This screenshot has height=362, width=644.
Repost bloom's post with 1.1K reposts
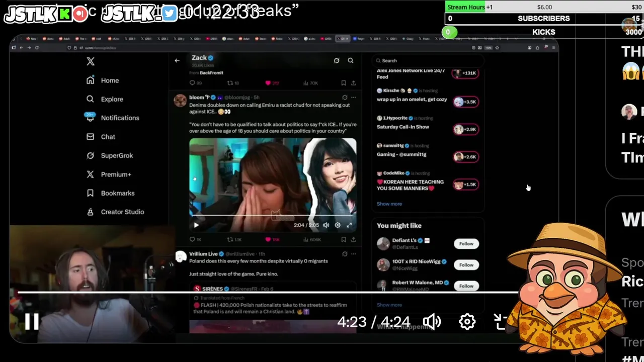tap(234, 240)
